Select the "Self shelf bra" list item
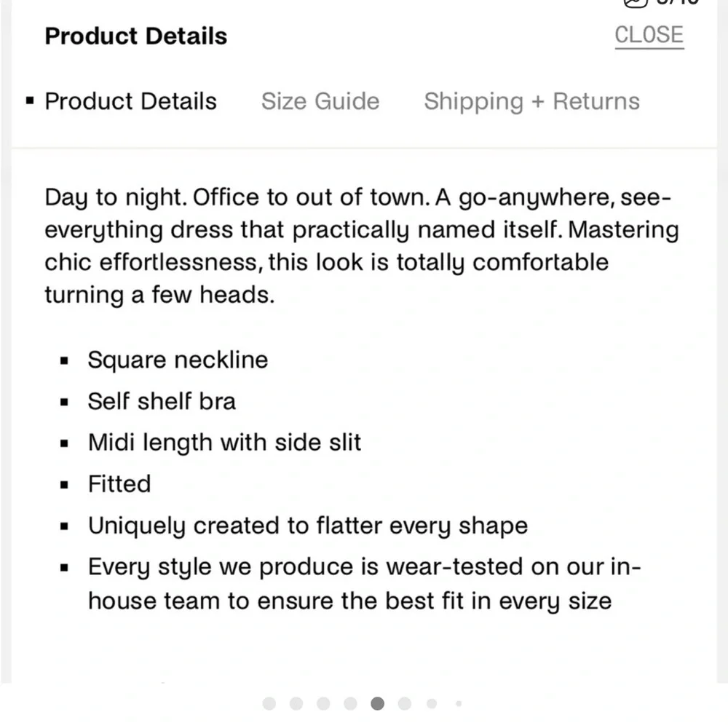728x728 pixels. coord(162,401)
